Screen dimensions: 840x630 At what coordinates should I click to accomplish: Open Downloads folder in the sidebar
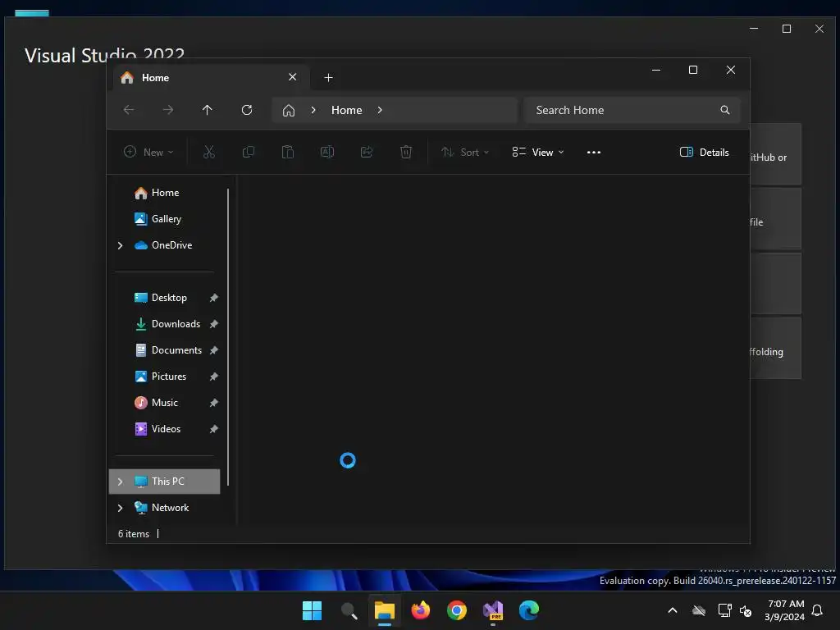[176, 324]
